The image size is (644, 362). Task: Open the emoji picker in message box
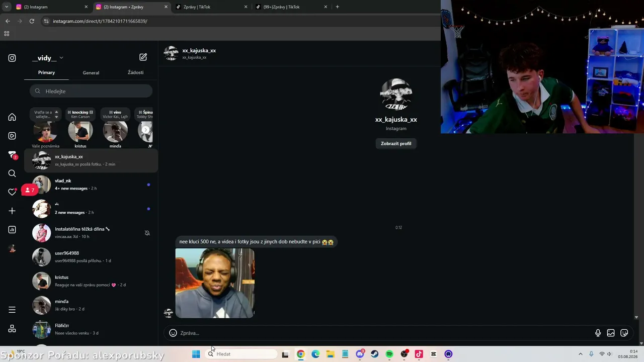point(173,333)
